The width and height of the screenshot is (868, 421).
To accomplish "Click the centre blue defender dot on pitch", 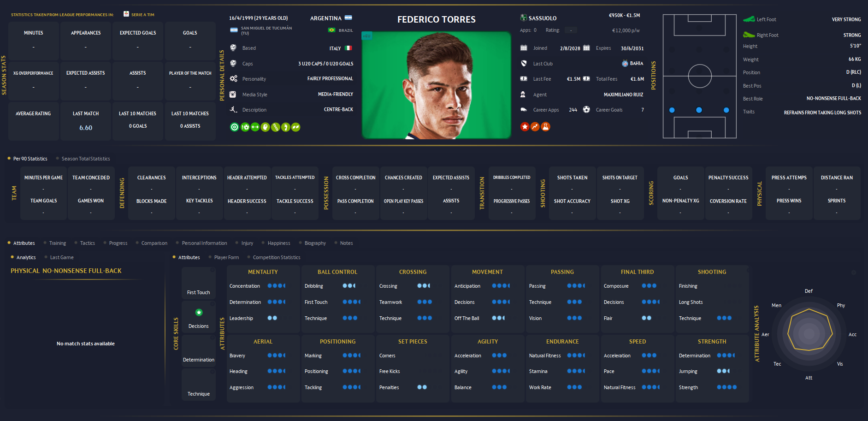I will tap(699, 110).
